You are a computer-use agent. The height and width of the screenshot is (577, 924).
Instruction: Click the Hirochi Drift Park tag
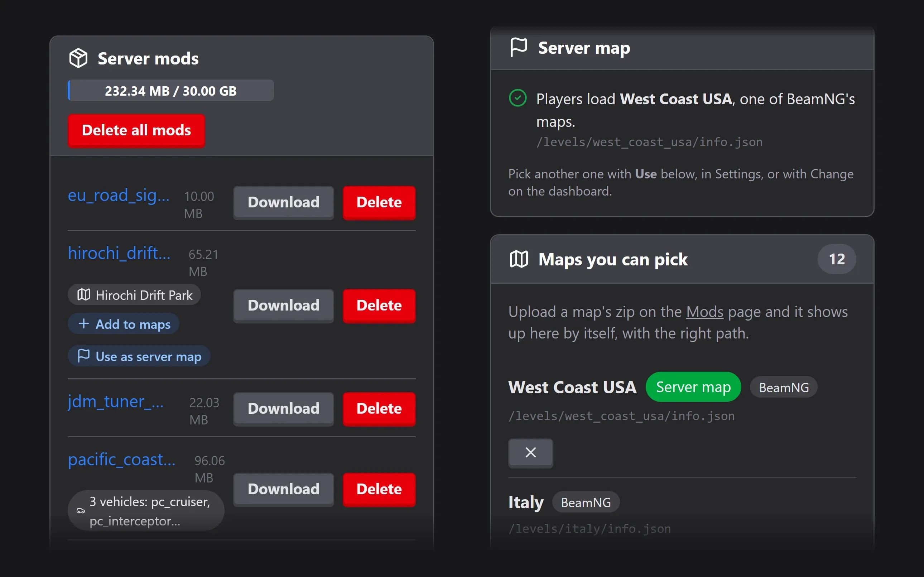pyautogui.click(x=134, y=295)
